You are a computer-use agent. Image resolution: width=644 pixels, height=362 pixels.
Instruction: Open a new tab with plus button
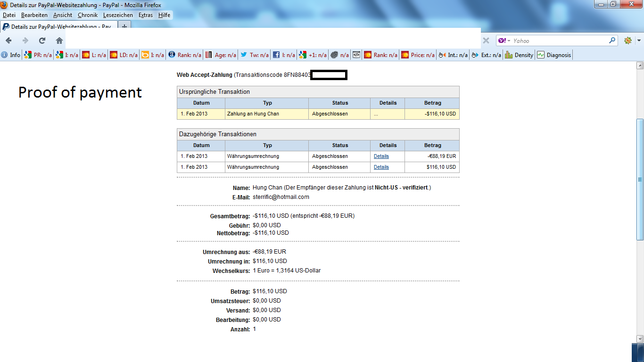[124, 27]
